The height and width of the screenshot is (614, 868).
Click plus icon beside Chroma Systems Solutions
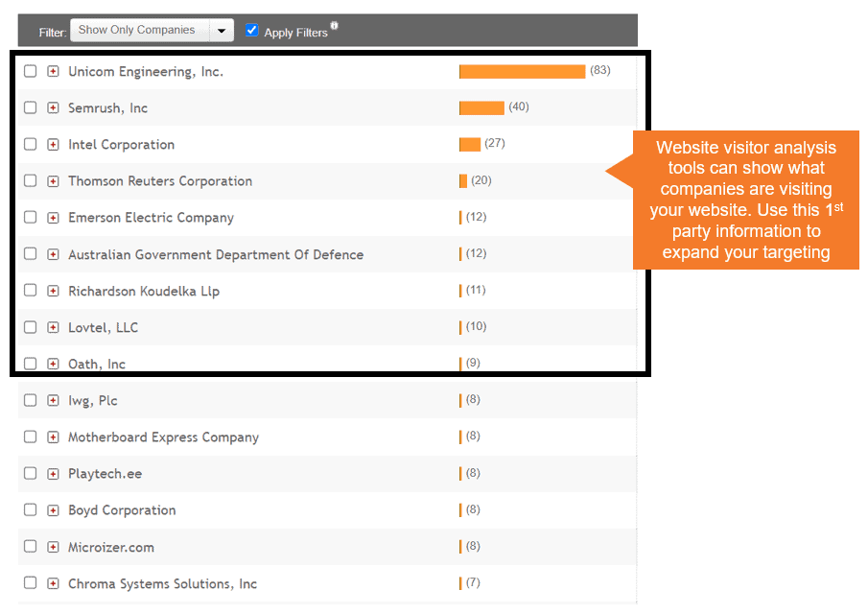tap(53, 583)
